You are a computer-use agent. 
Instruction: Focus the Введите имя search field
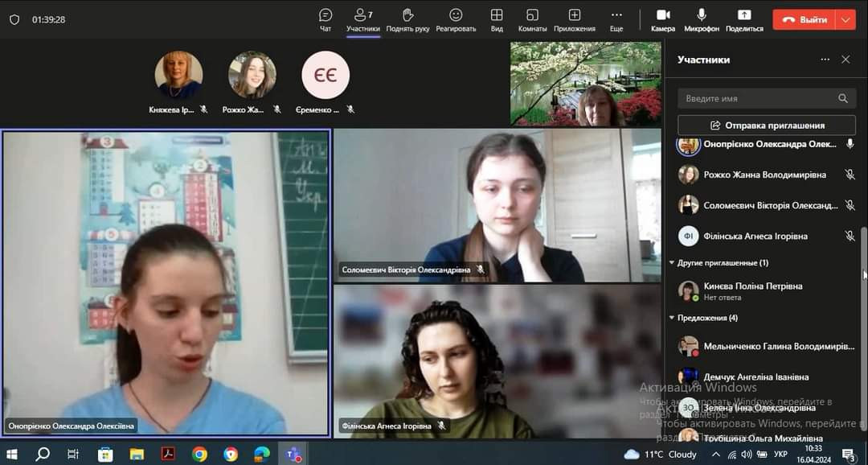pos(767,98)
